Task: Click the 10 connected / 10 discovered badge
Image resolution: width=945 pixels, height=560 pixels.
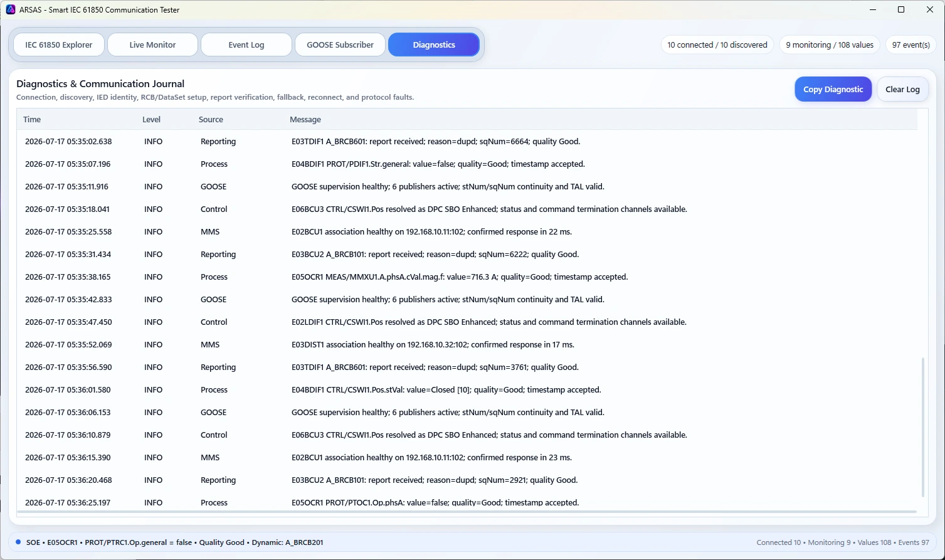Action: (717, 45)
